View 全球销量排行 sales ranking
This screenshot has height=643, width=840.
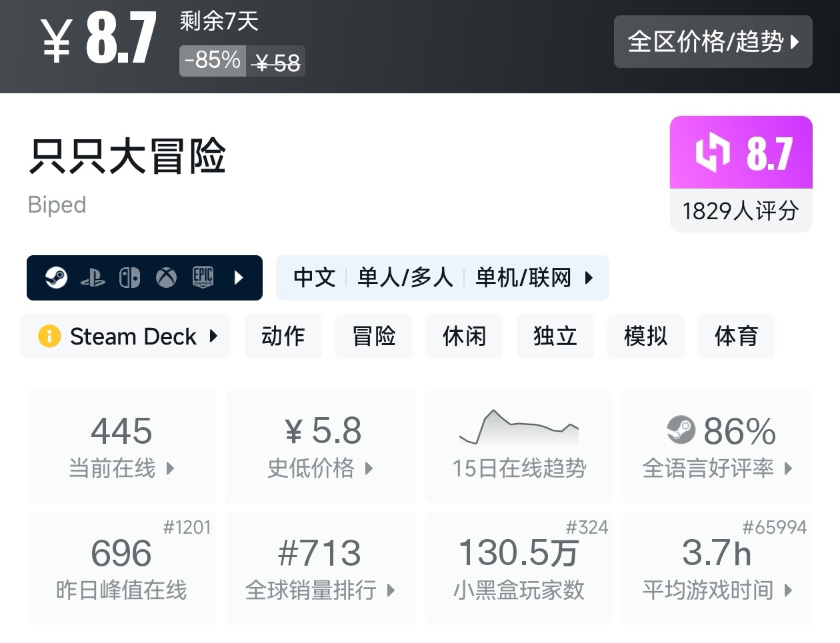[x=320, y=568]
